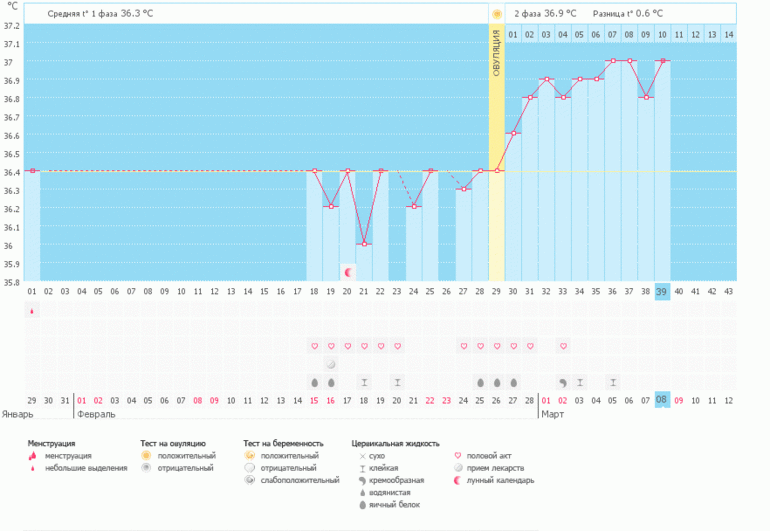Click the temperature point on cycle day 01

[x=32, y=171]
